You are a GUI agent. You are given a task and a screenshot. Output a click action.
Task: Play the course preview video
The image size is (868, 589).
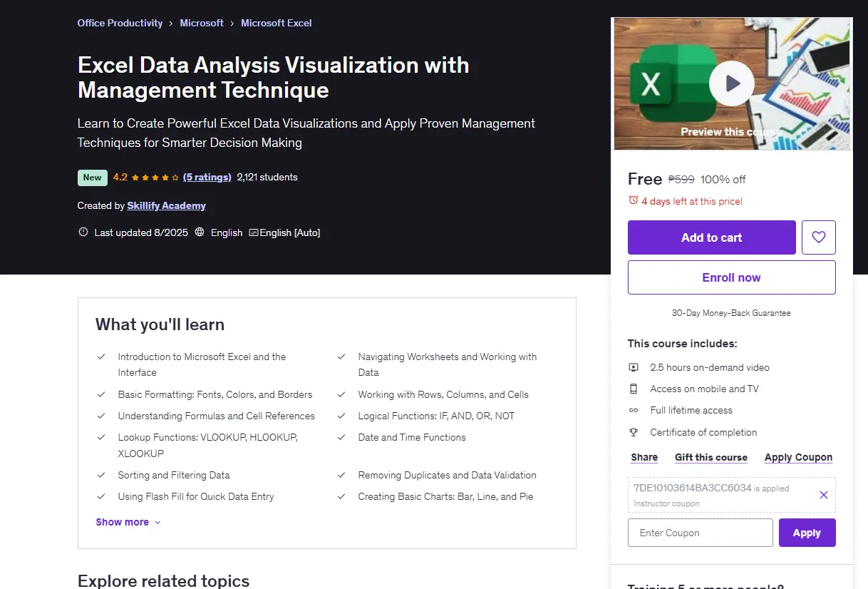731,83
